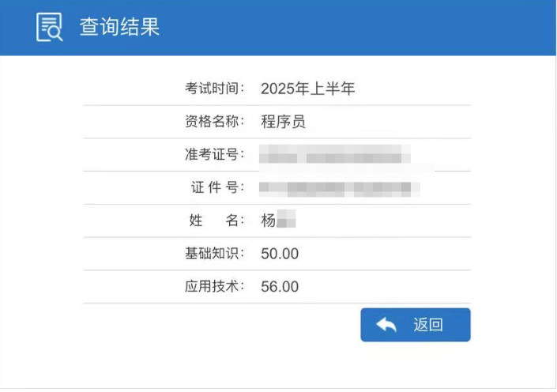This screenshot has width=557, height=392.
Task: Click the curved return arrow icon
Action: click(386, 325)
